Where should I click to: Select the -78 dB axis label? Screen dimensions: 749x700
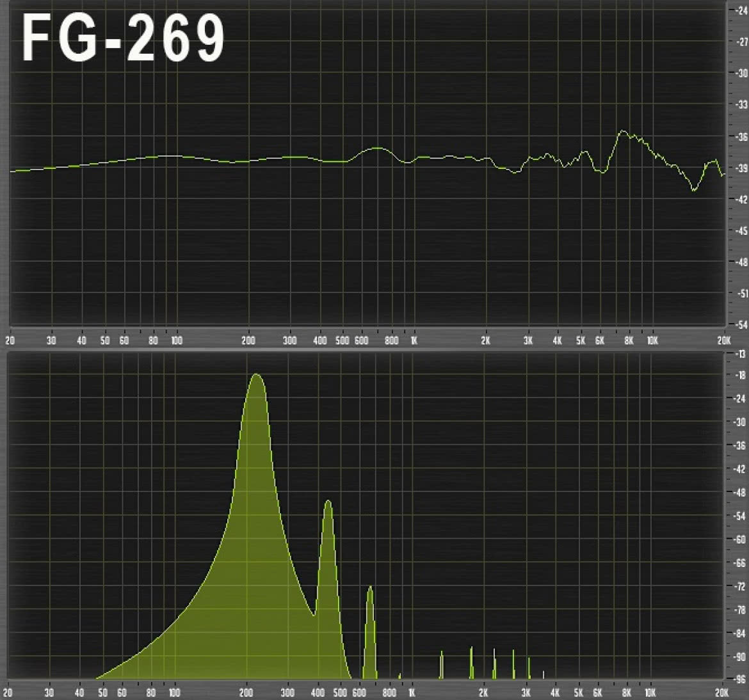pos(740,610)
